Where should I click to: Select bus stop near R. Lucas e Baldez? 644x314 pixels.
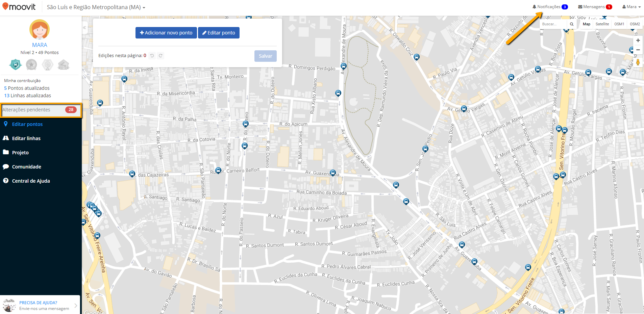tap(97, 235)
